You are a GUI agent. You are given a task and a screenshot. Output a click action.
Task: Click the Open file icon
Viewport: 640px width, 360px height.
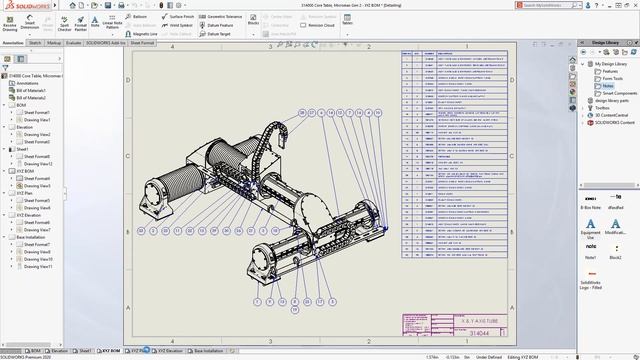coord(94,5)
